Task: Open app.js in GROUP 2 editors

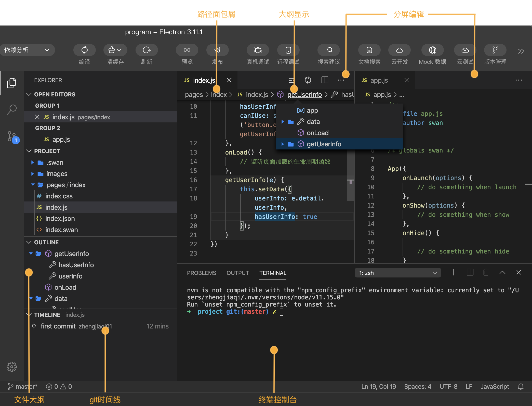Action: [62, 138]
